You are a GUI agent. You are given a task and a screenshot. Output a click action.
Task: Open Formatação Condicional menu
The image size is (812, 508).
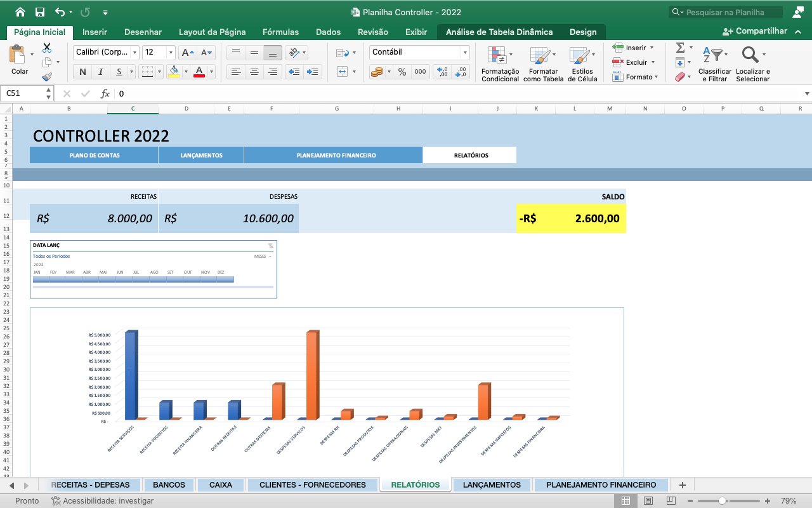[x=500, y=63]
